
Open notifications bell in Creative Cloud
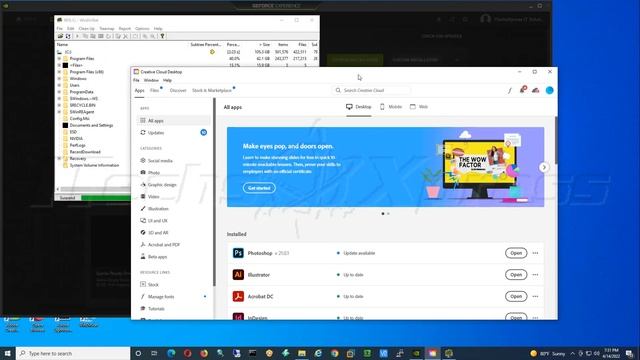click(522, 90)
